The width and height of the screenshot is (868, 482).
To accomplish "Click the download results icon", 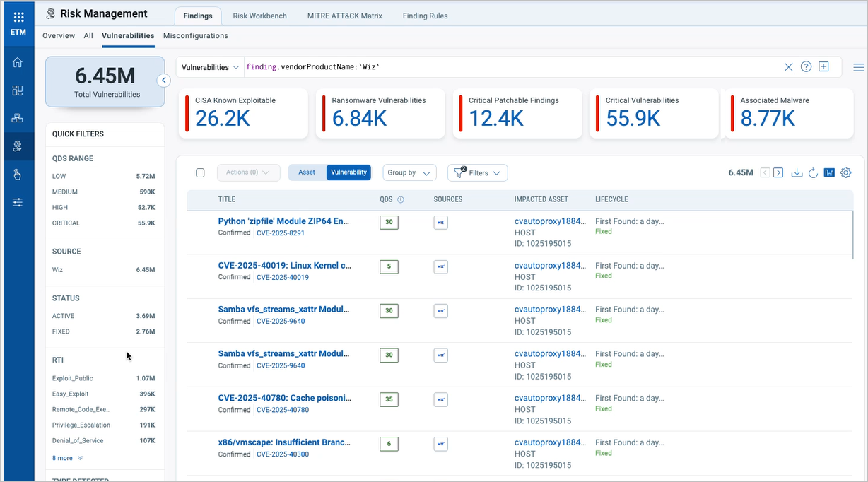I will pyautogui.click(x=797, y=172).
